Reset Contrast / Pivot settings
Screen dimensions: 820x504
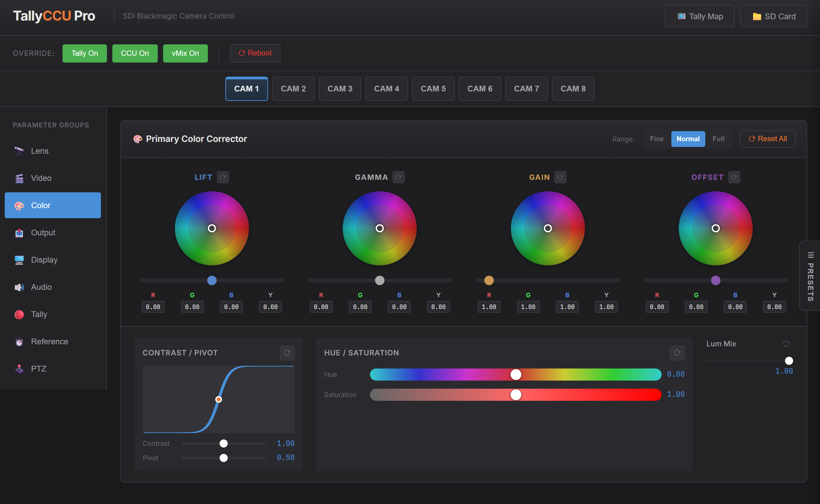tap(287, 353)
